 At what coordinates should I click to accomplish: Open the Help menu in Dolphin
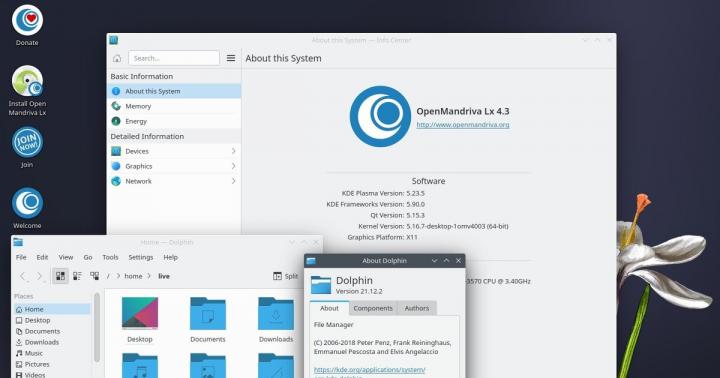pos(170,257)
